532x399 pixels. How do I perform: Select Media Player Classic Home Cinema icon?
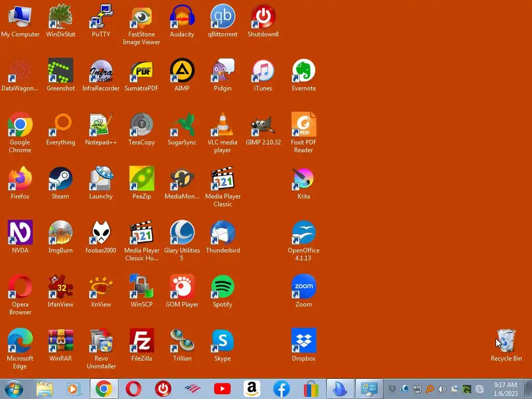point(141,232)
